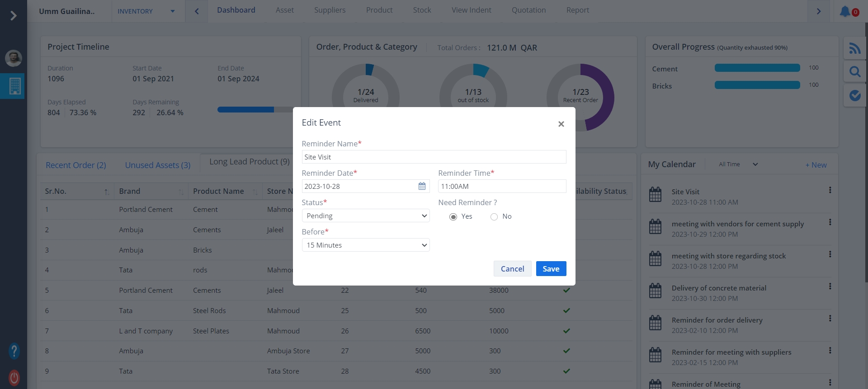Screen dimensions: 868x389
Task: Click the checkmark task side icon
Action: (854, 95)
